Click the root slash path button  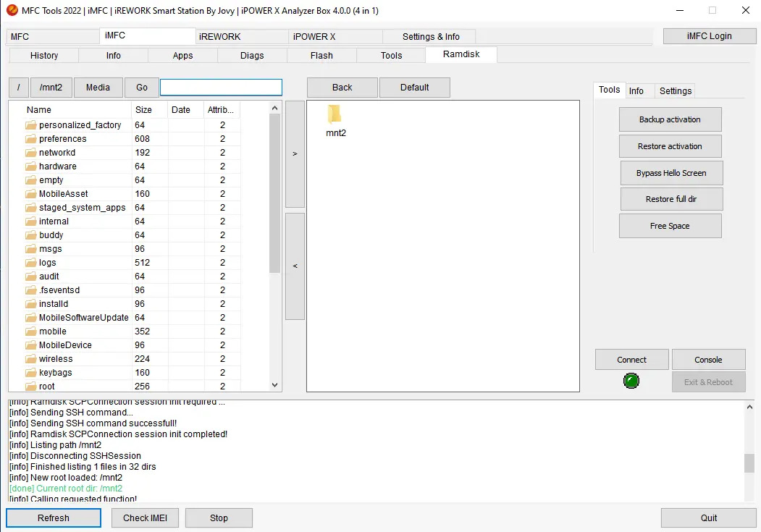click(x=18, y=88)
